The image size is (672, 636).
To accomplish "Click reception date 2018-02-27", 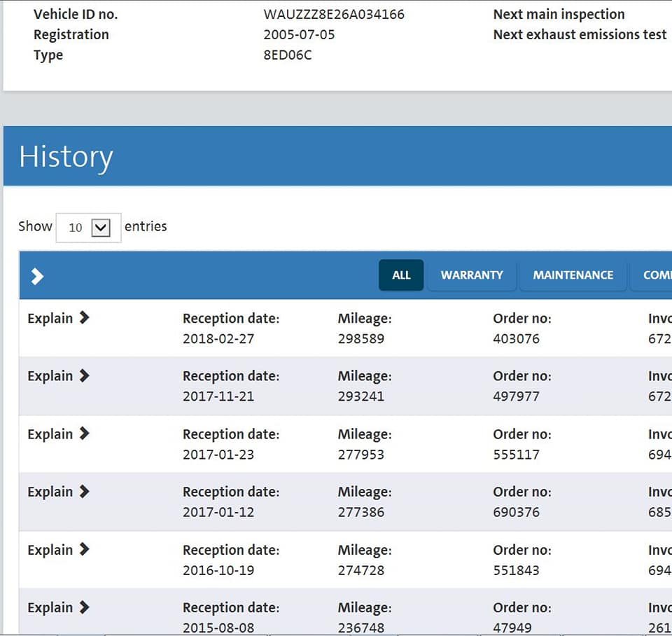I will 218,339.
